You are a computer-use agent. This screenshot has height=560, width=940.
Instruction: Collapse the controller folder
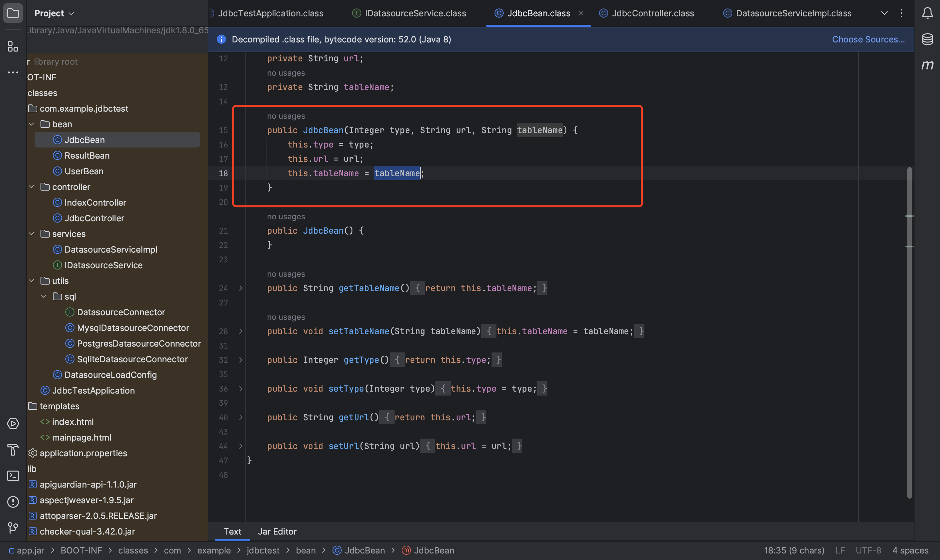click(32, 187)
